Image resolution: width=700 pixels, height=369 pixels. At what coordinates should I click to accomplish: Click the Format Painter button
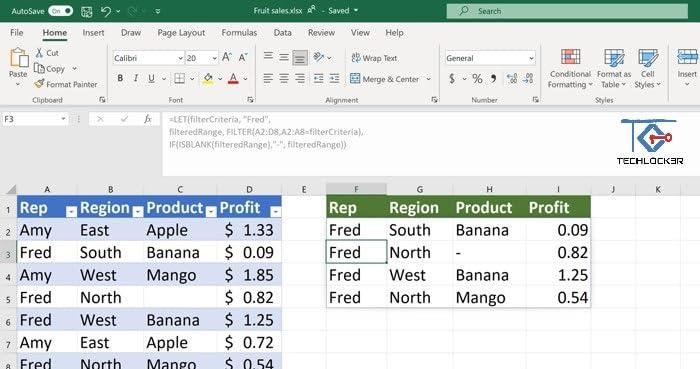[66, 84]
